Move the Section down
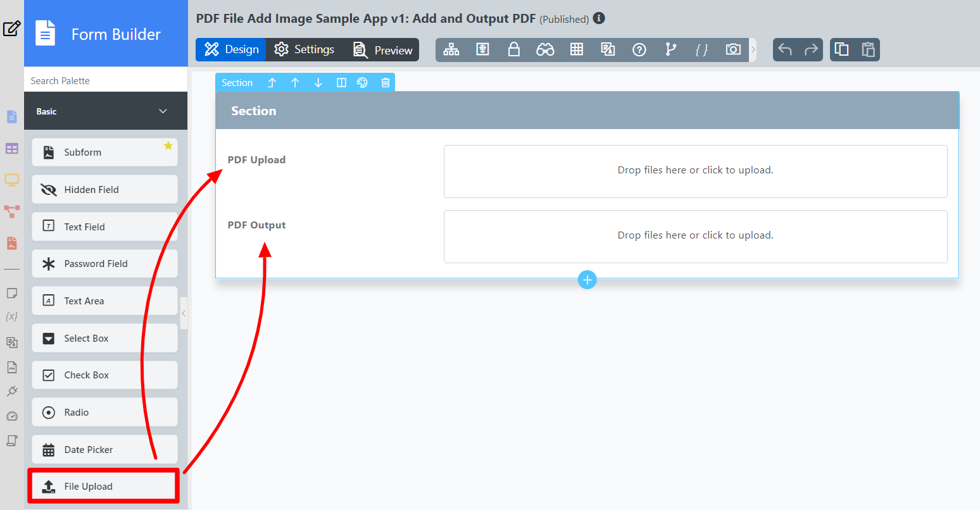The height and width of the screenshot is (510, 980). coord(318,83)
